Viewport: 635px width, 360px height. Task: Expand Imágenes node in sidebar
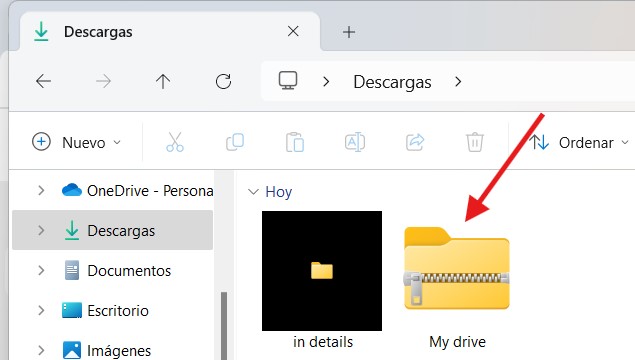pyautogui.click(x=41, y=350)
